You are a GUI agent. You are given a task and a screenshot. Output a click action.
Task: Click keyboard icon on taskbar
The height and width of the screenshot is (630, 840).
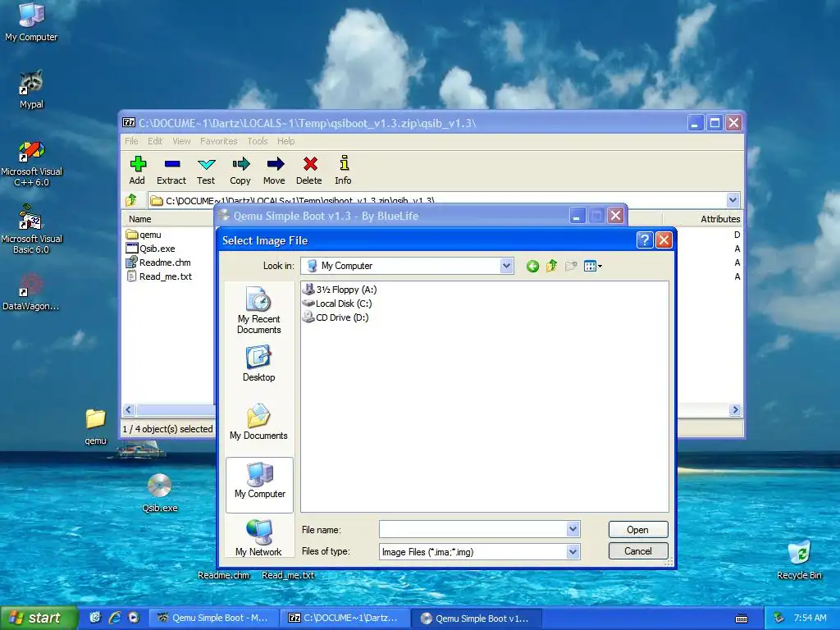742,619
